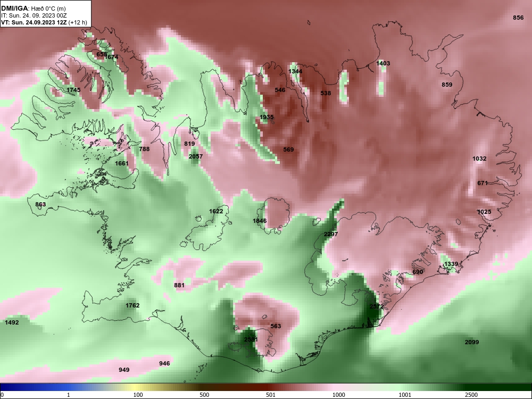Click the colorbar tick label 1000

pos(339,395)
